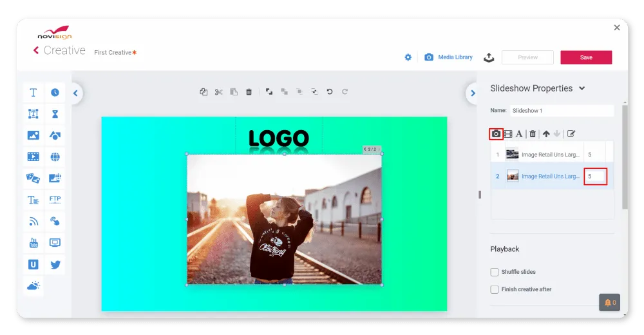Tick the Finish creative after checkbox
Image resolution: width=644 pixels, height=335 pixels.
(x=495, y=289)
